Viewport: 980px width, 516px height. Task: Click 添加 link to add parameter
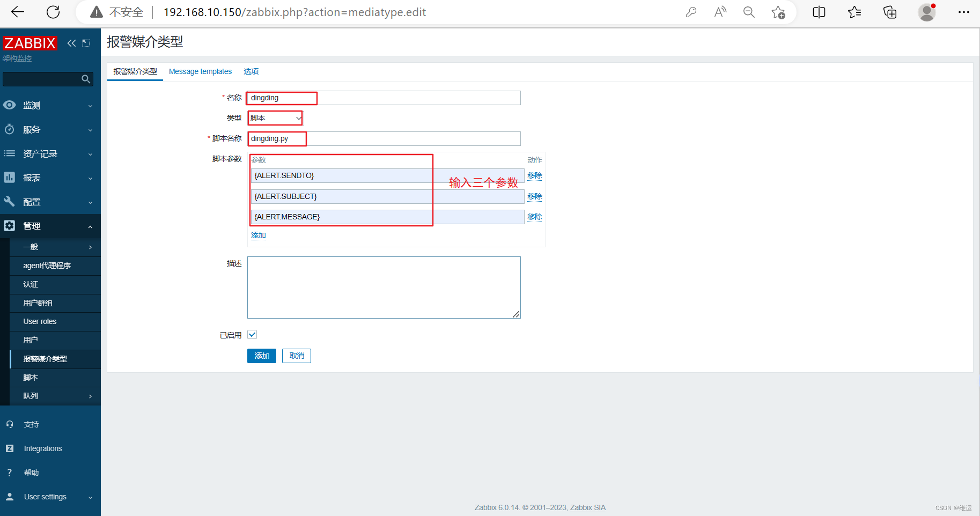point(259,235)
